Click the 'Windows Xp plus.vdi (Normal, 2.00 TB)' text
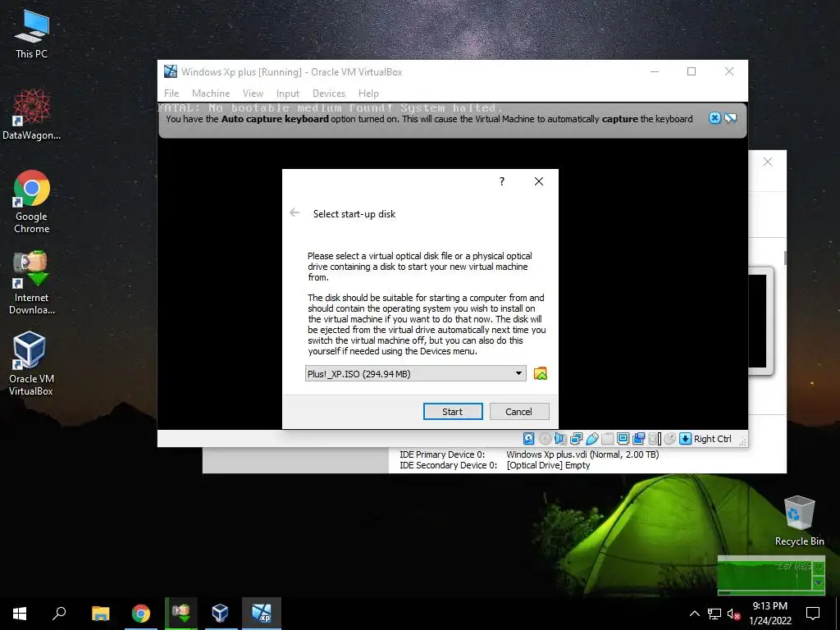 tap(582, 454)
